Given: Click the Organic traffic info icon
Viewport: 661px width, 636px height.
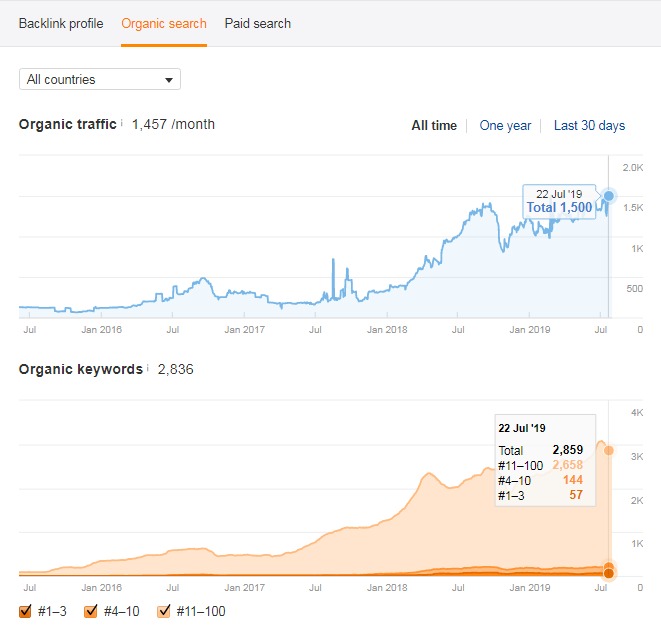Looking at the screenshot, I should click(122, 123).
